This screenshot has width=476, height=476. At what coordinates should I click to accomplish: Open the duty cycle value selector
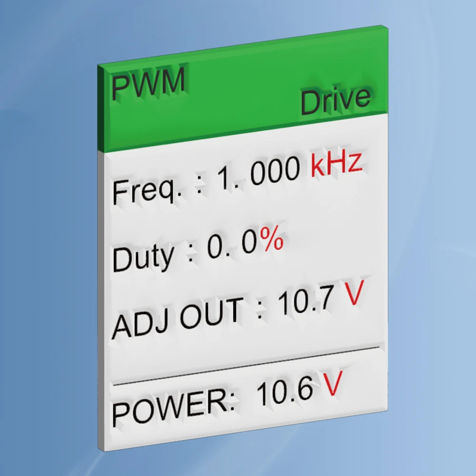click(x=233, y=245)
